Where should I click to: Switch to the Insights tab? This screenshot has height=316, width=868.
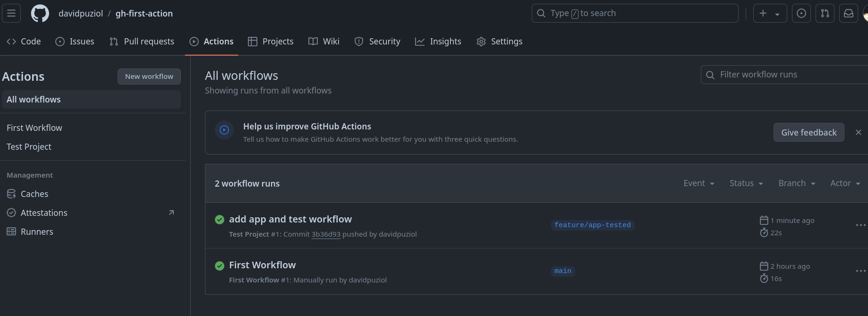coord(438,42)
